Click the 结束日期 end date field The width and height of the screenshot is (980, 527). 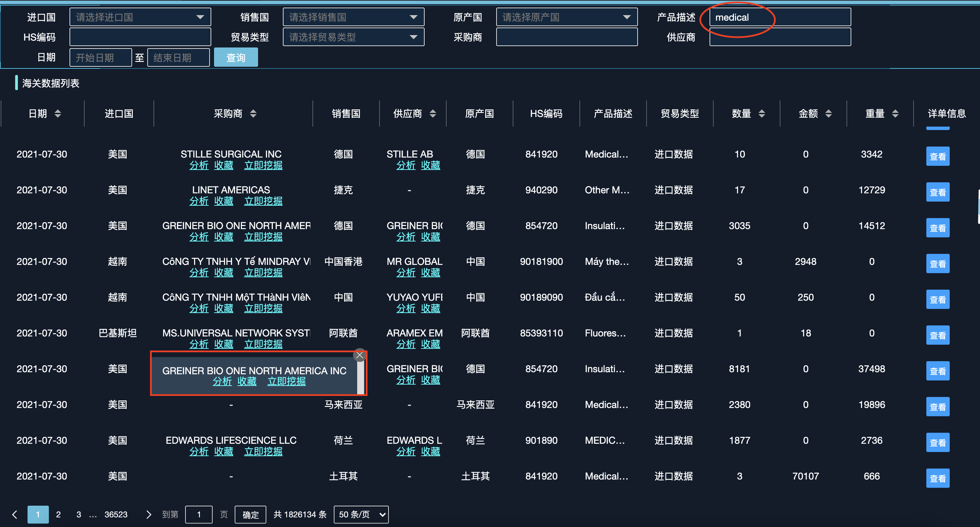pos(178,57)
